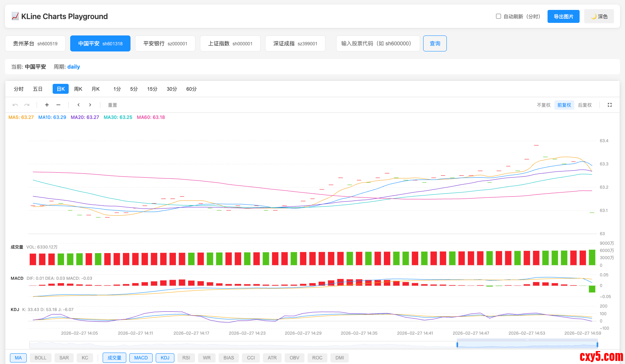Select the 贵州茅台 stock button
Image resolution: width=625 pixels, height=364 pixels.
(35, 43)
